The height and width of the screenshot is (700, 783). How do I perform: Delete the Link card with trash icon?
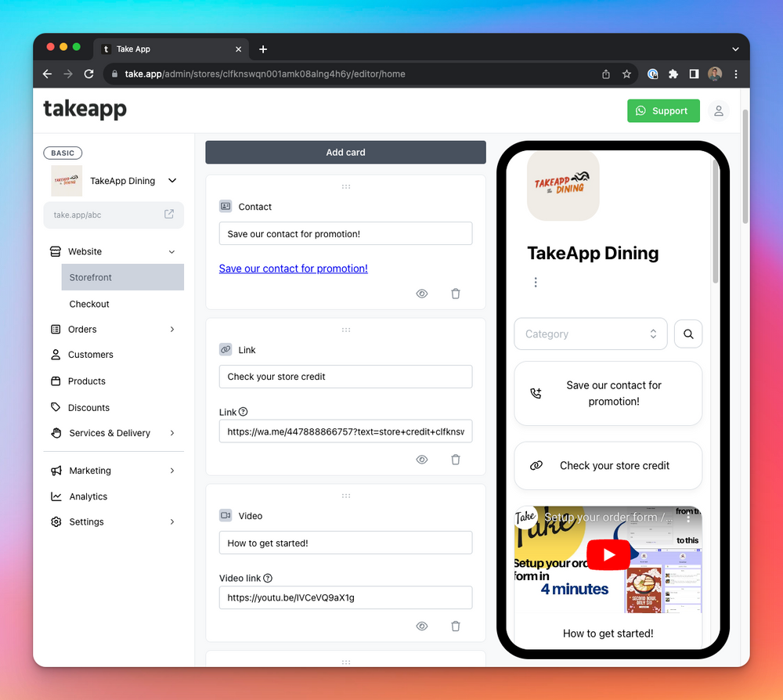pos(456,460)
